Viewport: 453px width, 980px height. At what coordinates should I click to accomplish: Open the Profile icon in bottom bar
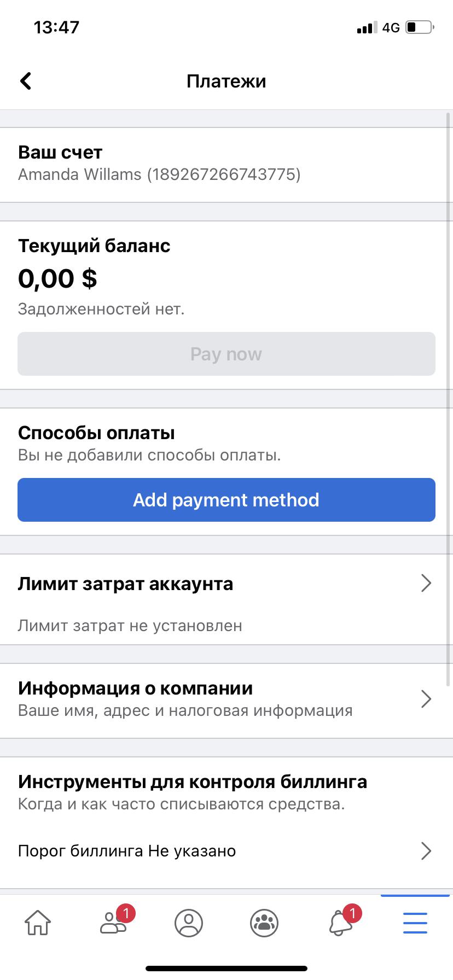[189, 923]
